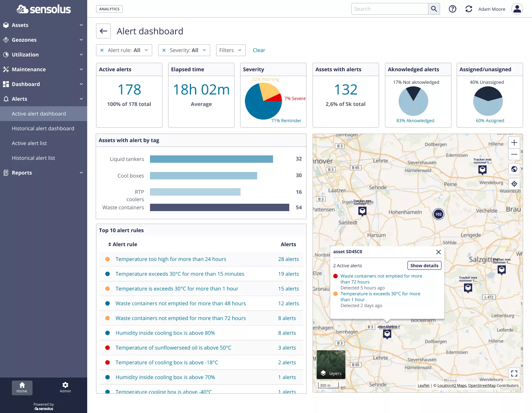This screenshot has width=532, height=413.
Task: Center map on my location
Action: pyautogui.click(x=514, y=184)
